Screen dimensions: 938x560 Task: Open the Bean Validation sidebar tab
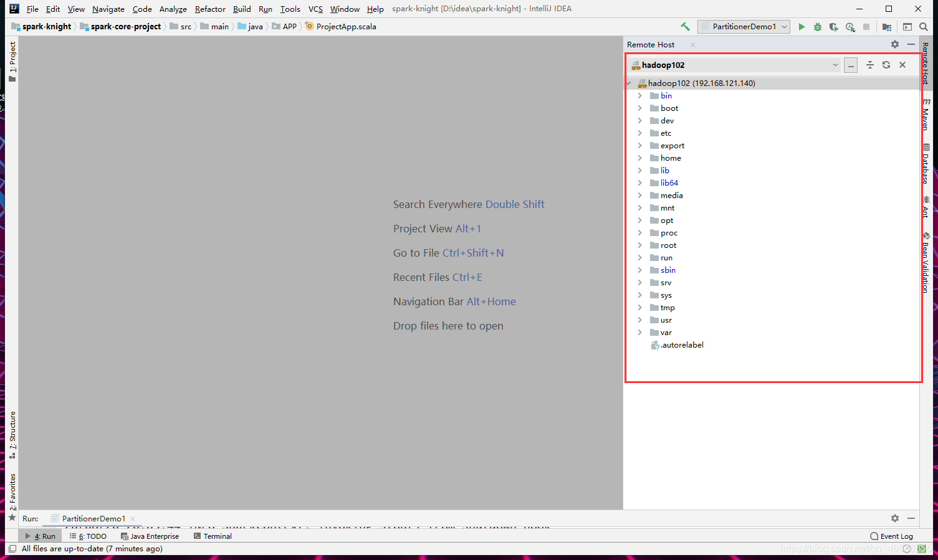pyautogui.click(x=926, y=262)
